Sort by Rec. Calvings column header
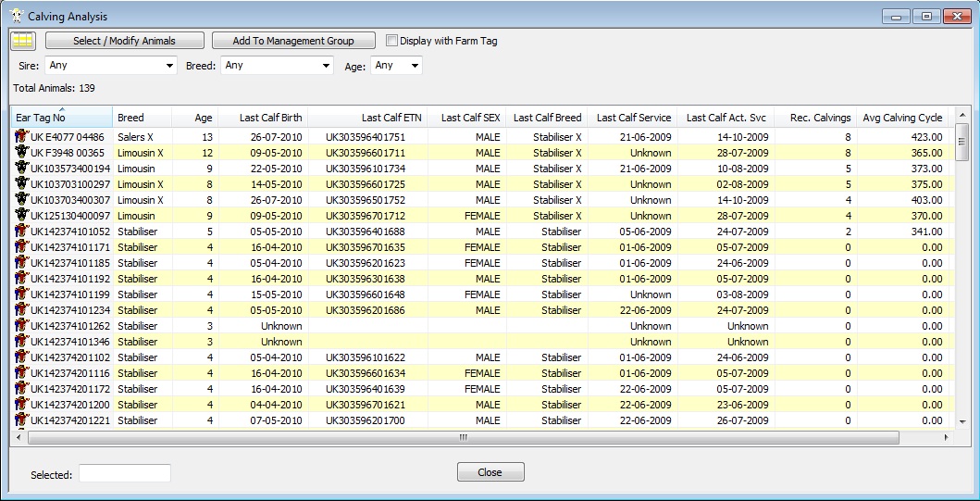 click(815, 118)
